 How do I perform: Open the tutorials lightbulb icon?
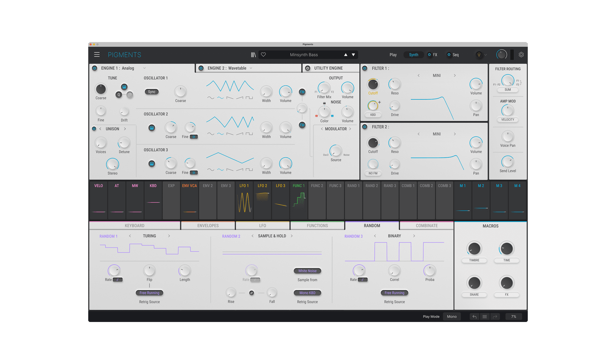479,55
